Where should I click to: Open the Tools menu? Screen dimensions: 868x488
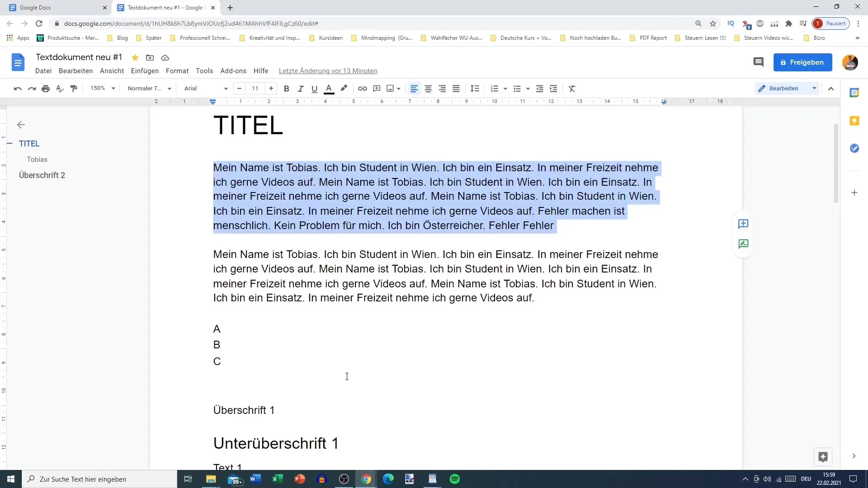pos(204,71)
